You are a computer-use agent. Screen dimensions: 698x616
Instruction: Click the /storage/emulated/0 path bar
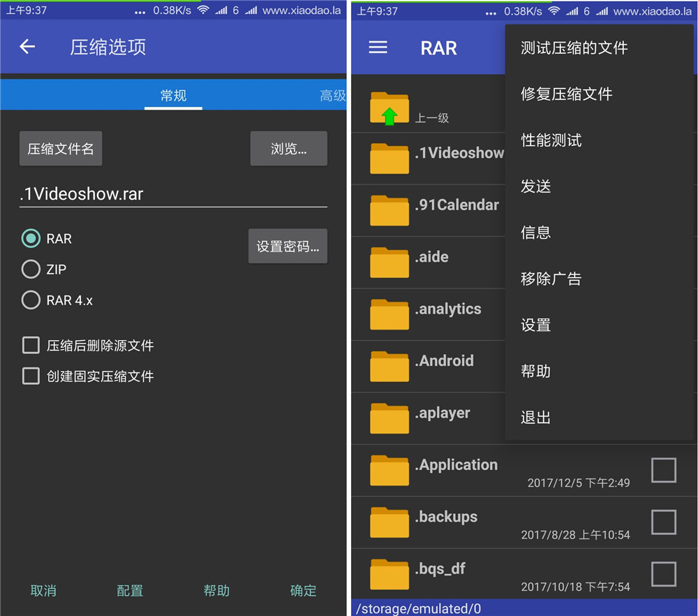pyautogui.click(x=524, y=608)
